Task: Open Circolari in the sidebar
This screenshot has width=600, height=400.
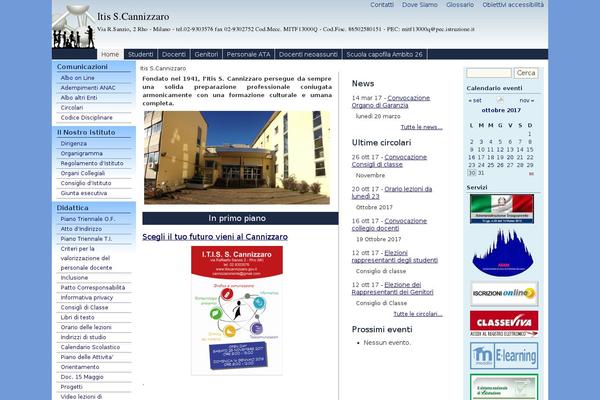Action: 72,108
